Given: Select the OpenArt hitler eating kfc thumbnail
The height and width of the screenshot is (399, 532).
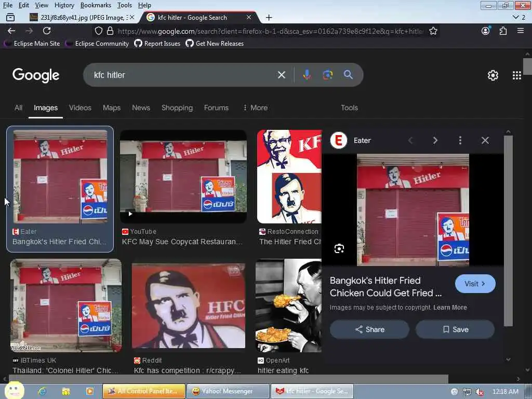Looking at the screenshot, I should point(288,305).
